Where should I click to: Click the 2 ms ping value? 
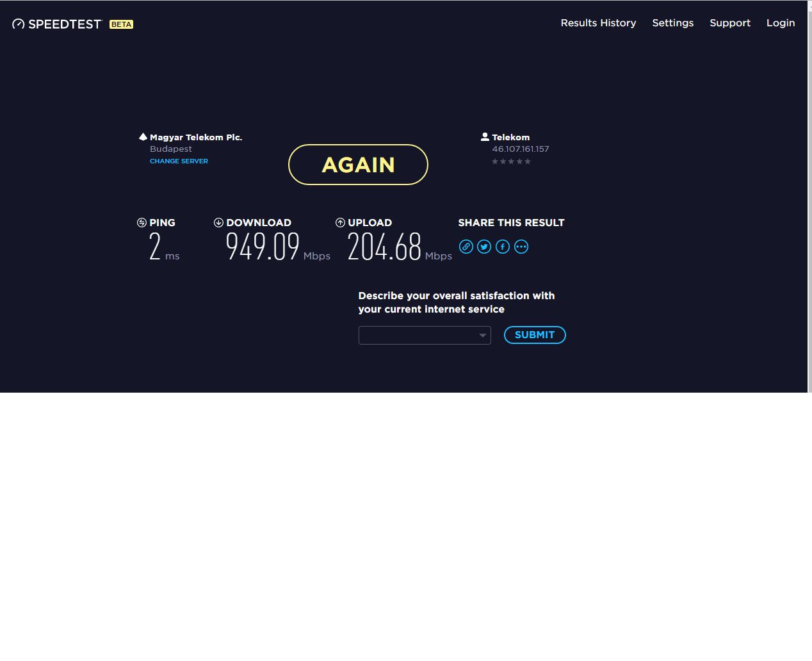coord(164,247)
